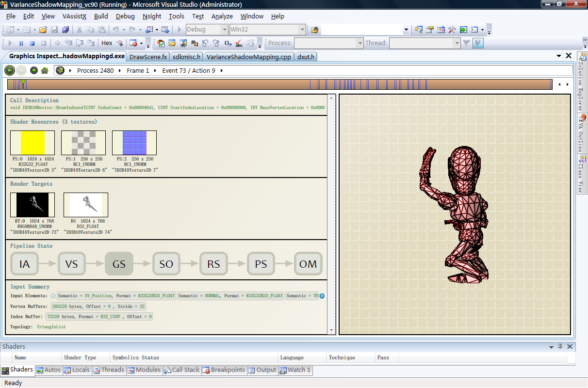Click the Save toolbar icon
The height and width of the screenshot is (388, 588).
(54, 30)
